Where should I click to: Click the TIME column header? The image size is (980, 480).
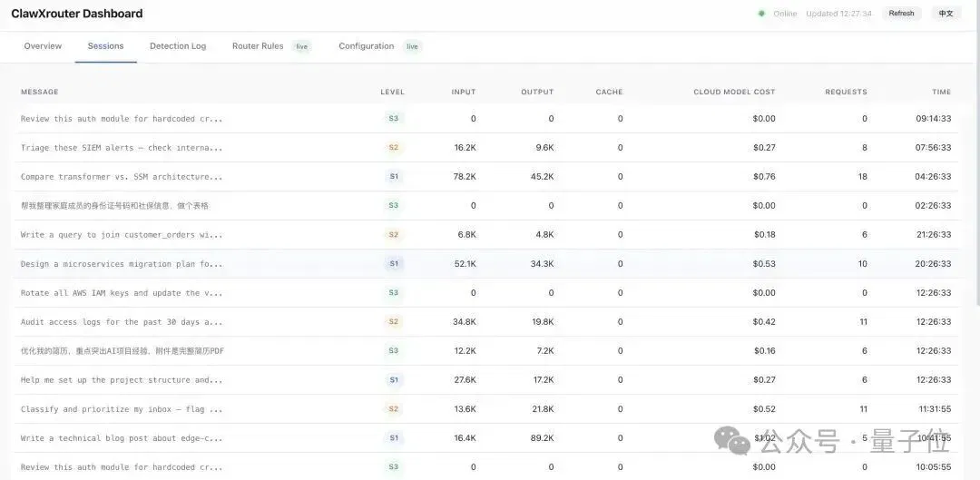[942, 92]
